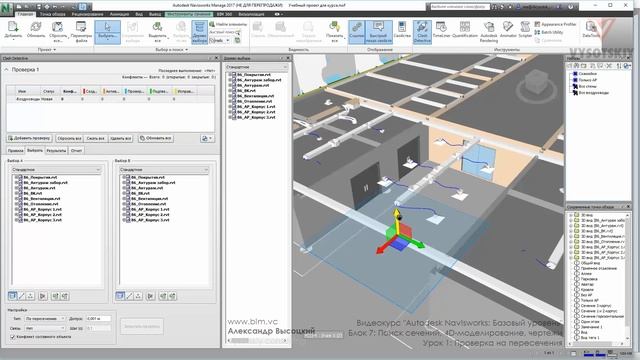Toggle the points geometry button under Selection B
The height and width of the screenshot is (360, 640).
click(x=138, y=296)
